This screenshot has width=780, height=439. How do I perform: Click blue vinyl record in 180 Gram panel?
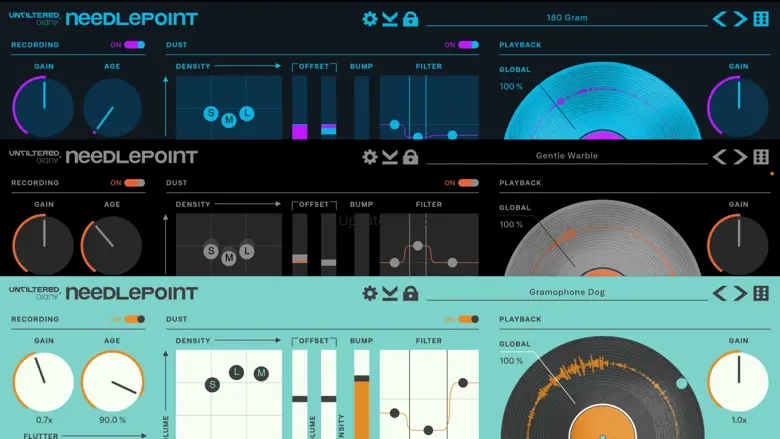pos(603,101)
